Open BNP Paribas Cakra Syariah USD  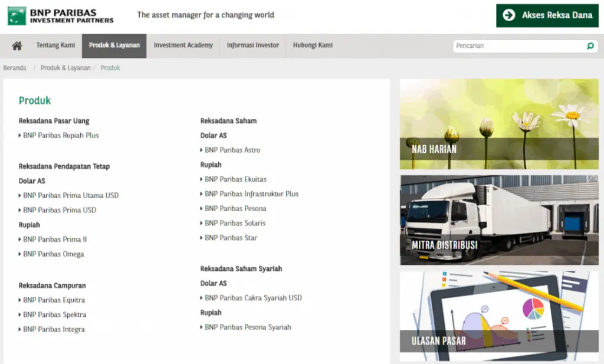(x=253, y=298)
